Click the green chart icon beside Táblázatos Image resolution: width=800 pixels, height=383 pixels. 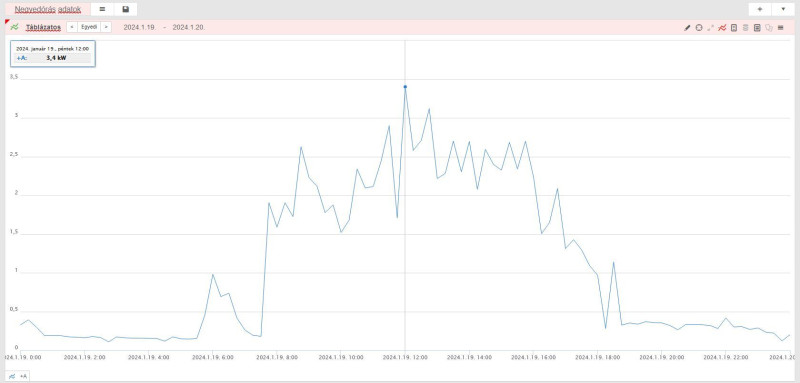[14, 27]
